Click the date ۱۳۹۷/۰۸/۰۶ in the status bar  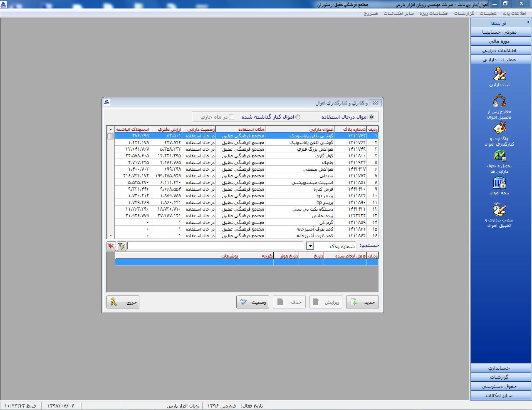pos(60,405)
